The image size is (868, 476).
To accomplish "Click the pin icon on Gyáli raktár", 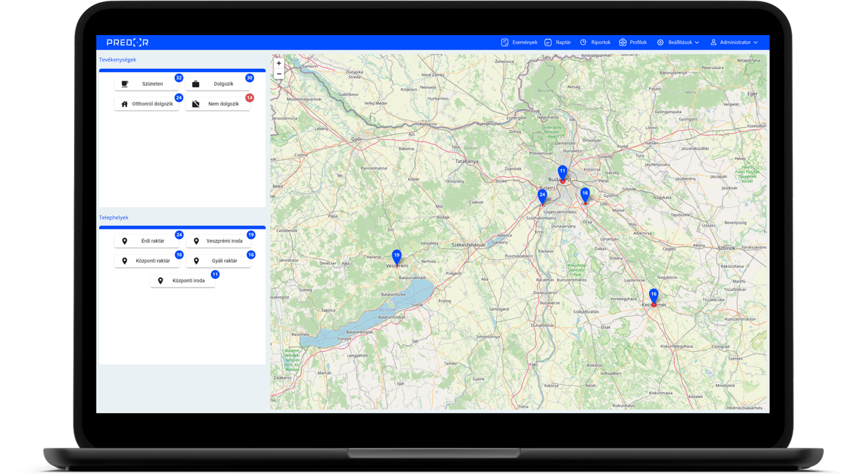I will click(196, 261).
